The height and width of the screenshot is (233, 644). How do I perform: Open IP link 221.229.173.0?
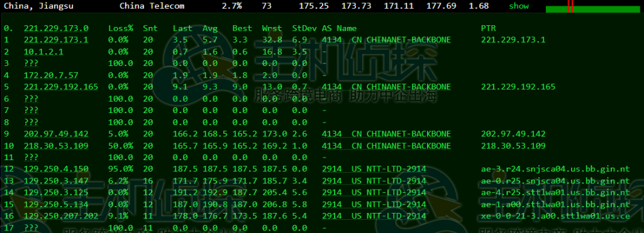(x=56, y=28)
